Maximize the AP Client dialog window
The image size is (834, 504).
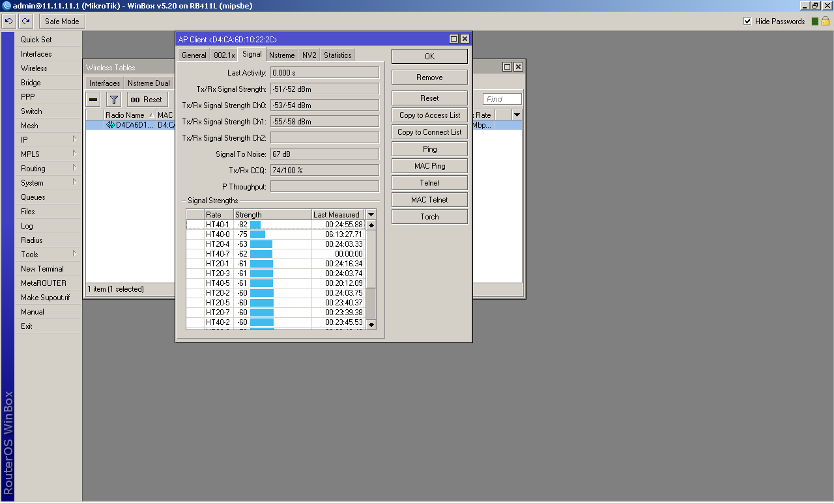[454, 39]
